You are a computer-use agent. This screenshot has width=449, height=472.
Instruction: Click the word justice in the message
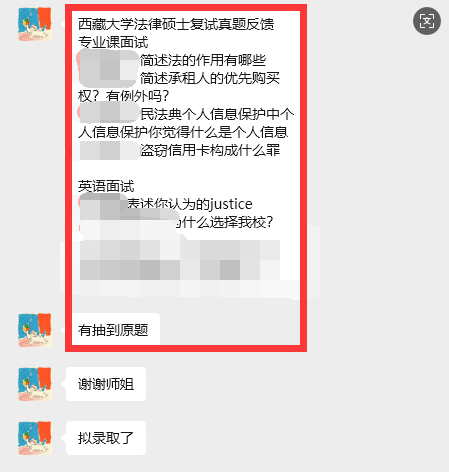pos(231,204)
